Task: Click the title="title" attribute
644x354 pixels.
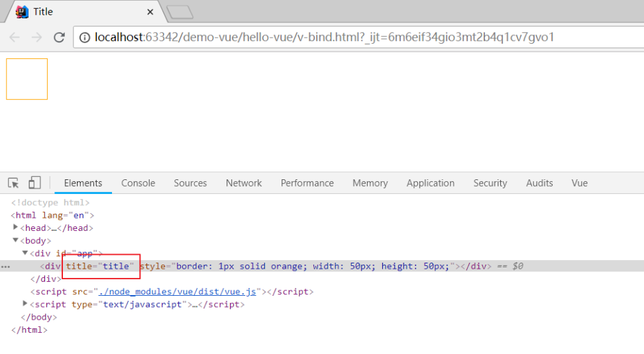Action: pyautogui.click(x=100, y=266)
